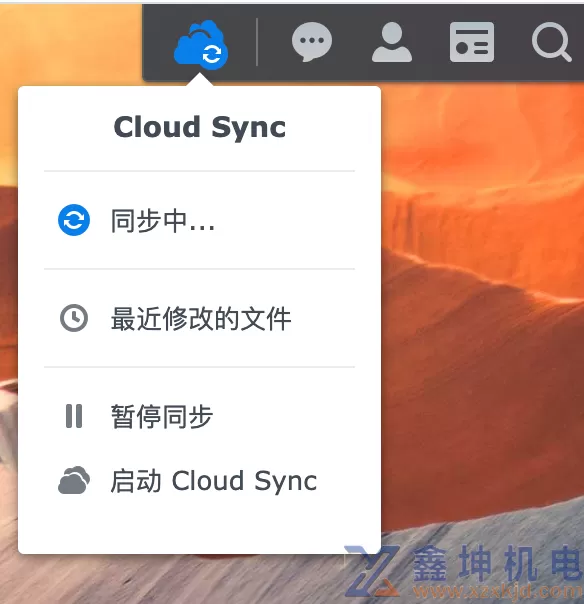
Task: Open the chat notifications bubble icon
Action: tap(312, 42)
